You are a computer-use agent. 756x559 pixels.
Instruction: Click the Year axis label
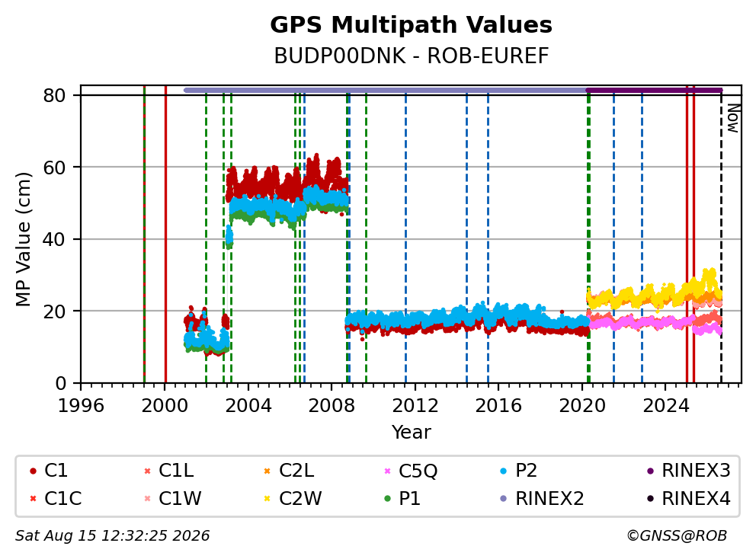412,432
